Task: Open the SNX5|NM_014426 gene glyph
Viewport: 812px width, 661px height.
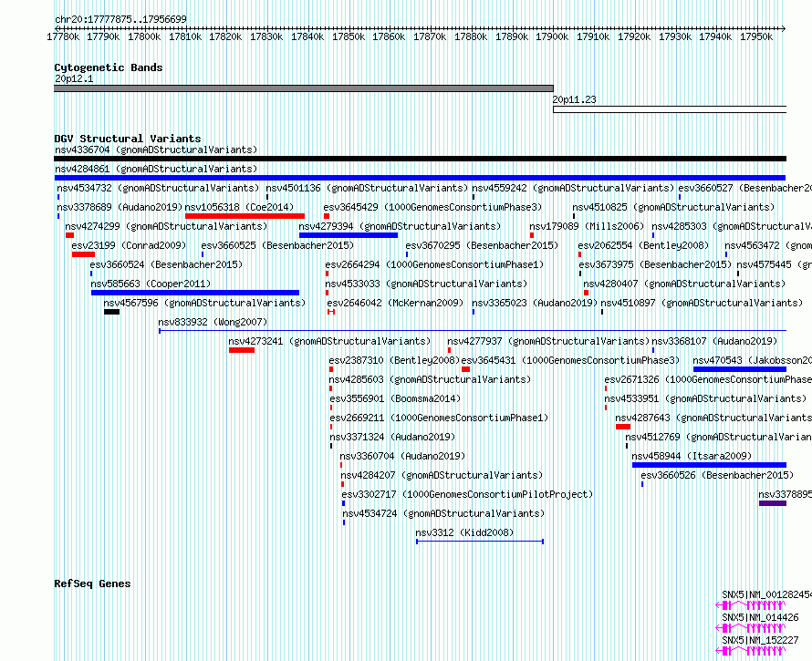Action: click(x=751, y=628)
